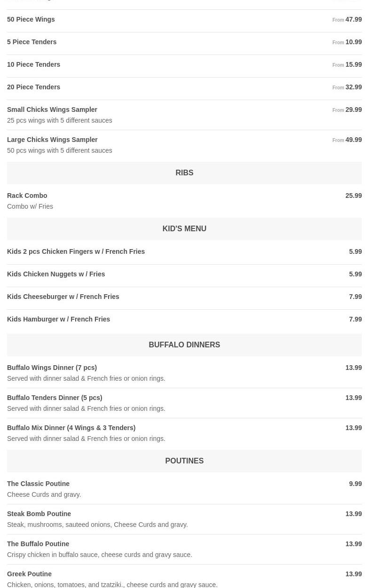Toggle the KID'S MENU section header

[184, 229]
